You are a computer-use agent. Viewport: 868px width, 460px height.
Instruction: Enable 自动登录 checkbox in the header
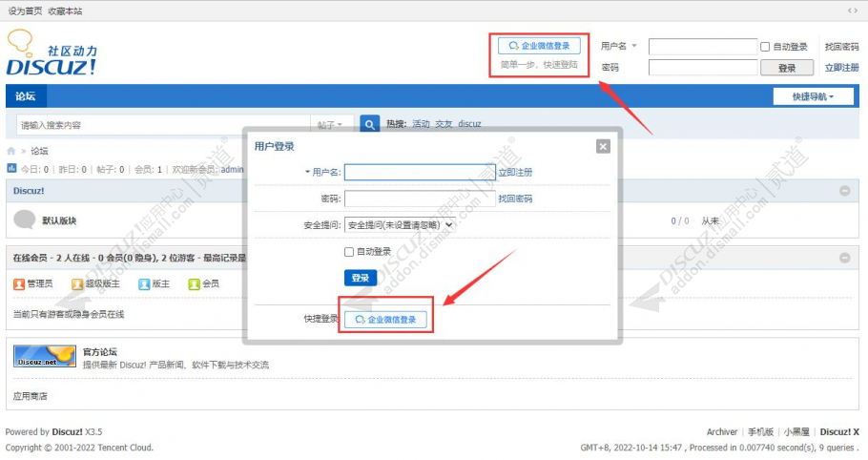coord(765,47)
